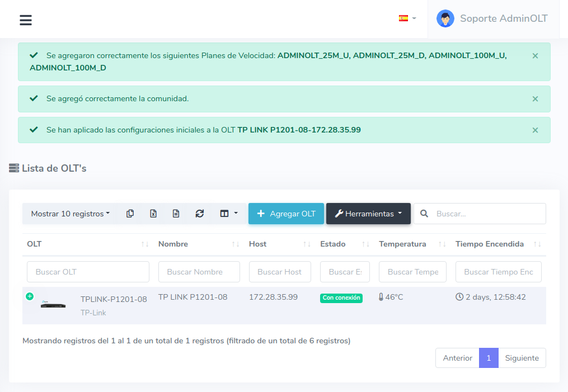Image resolution: width=568 pixels, height=392 pixels.
Task: Open the hamburger sidebar menu
Action: [x=26, y=20]
